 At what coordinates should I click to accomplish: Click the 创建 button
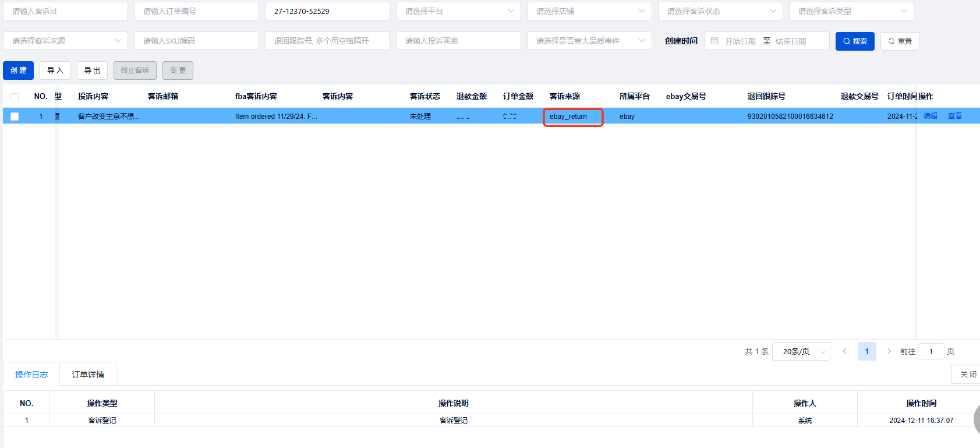point(18,70)
